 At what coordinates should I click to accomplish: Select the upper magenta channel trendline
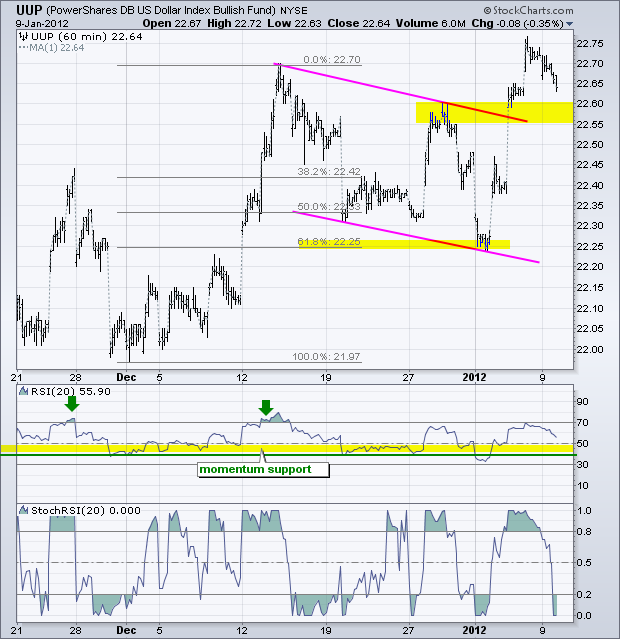pyautogui.click(x=400, y=93)
